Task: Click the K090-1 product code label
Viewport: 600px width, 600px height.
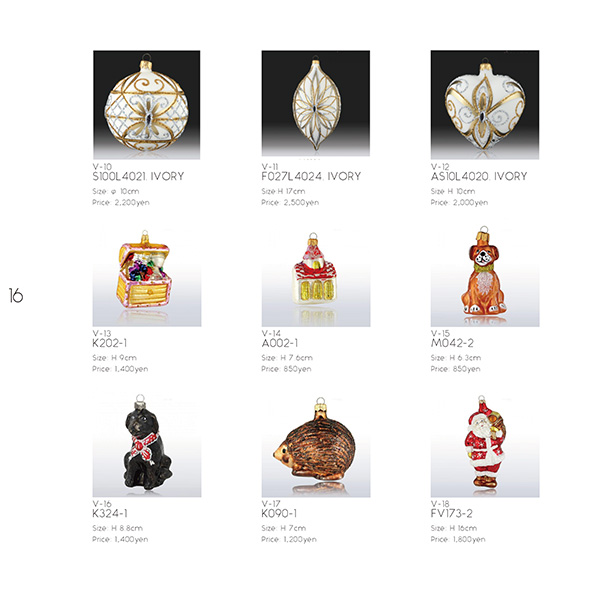Action: [279, 514]
